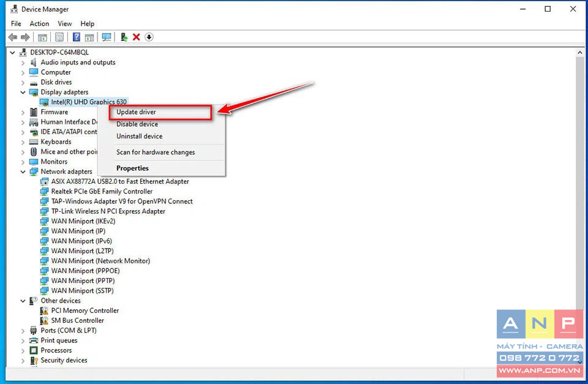Click the Device Manager title bar icon
This screenshot has width=588, height=384.
pyautogui.click(x=14, y=9)
